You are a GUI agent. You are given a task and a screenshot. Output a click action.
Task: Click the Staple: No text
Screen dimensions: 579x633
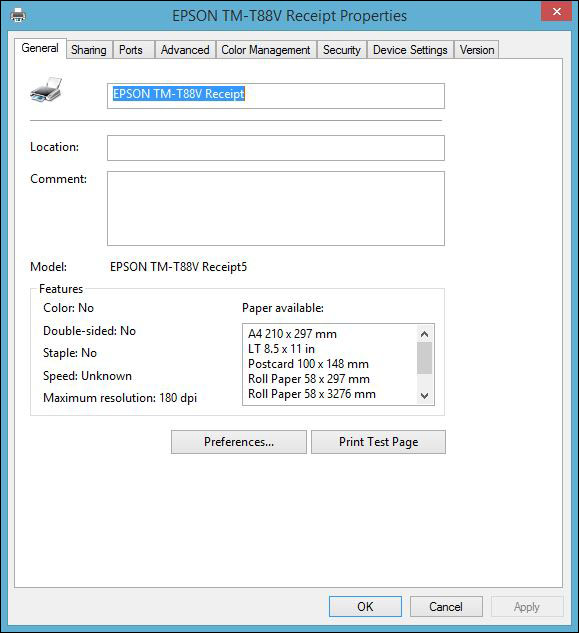click(x=70, y=353)
